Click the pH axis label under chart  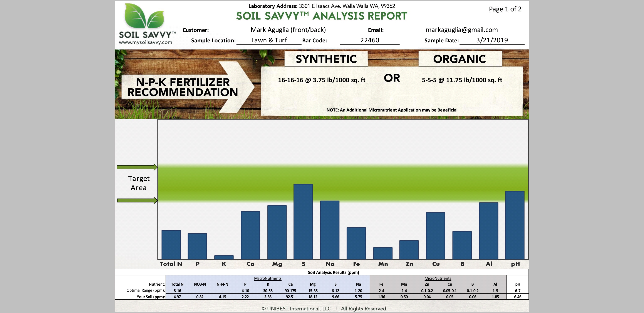(x=515, y=264)
